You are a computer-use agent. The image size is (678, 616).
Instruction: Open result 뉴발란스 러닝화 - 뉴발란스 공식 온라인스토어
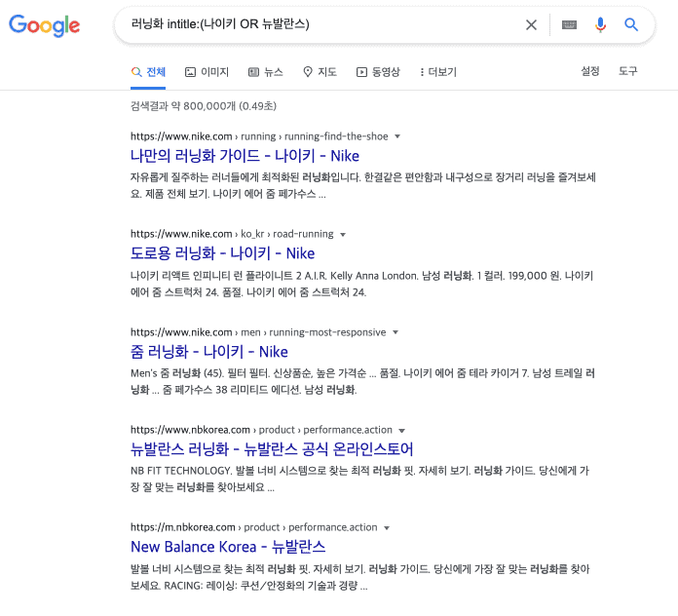272,449
